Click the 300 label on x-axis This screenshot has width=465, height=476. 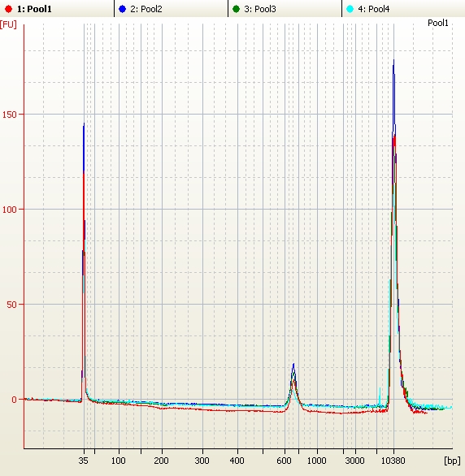(x=202, y=461)
